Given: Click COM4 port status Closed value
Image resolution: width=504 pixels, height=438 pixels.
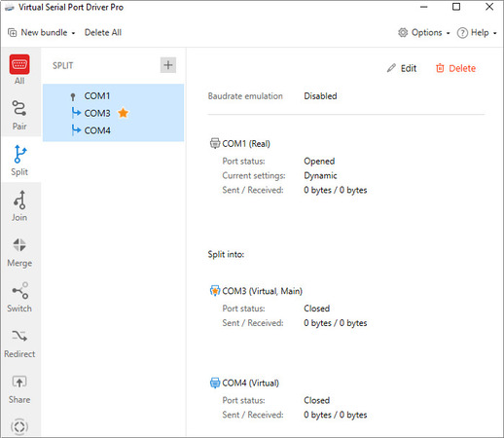Looking at the screenshot, I should pyautogui.click(x=317, y=400).
